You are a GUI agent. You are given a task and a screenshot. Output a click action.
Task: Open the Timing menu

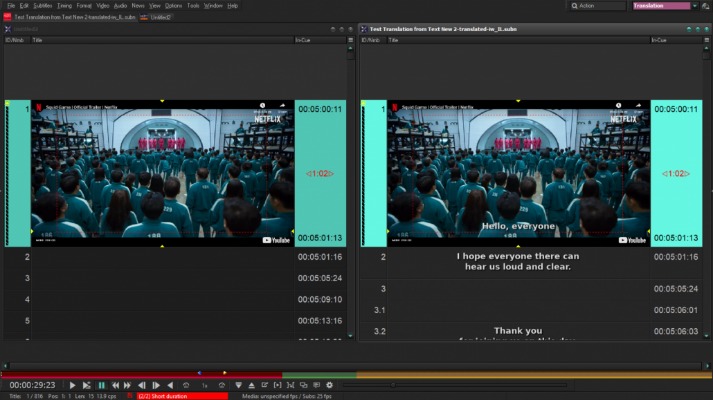(x=64, y=6)
